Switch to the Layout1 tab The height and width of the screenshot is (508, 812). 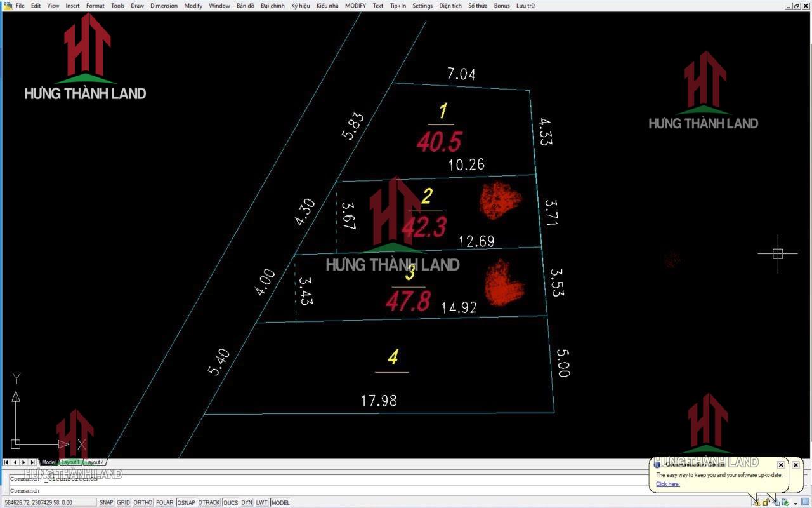[70, 462]
